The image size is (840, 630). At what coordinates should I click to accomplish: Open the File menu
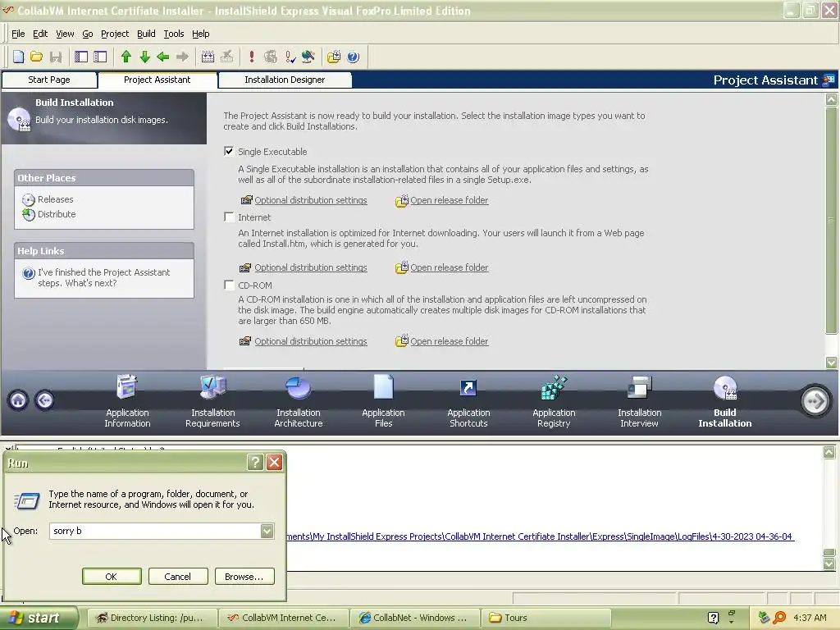[x=18, y=34]
